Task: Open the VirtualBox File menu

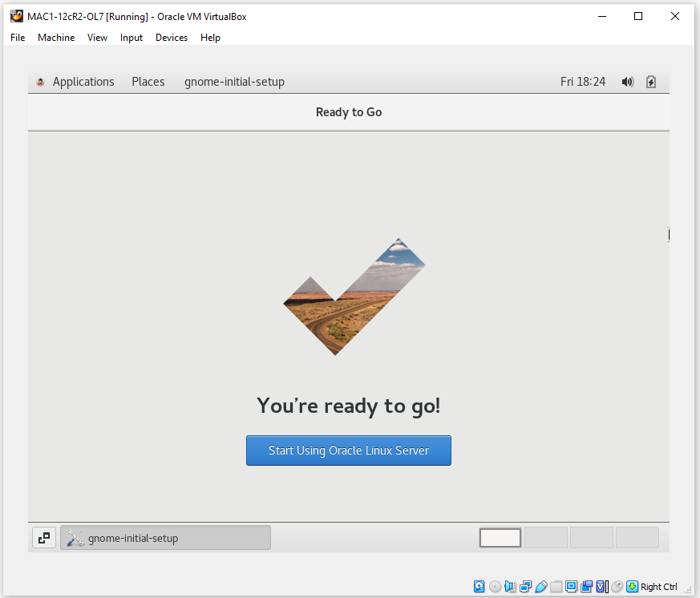Action: pyautogui.click(x=18, y=38)
